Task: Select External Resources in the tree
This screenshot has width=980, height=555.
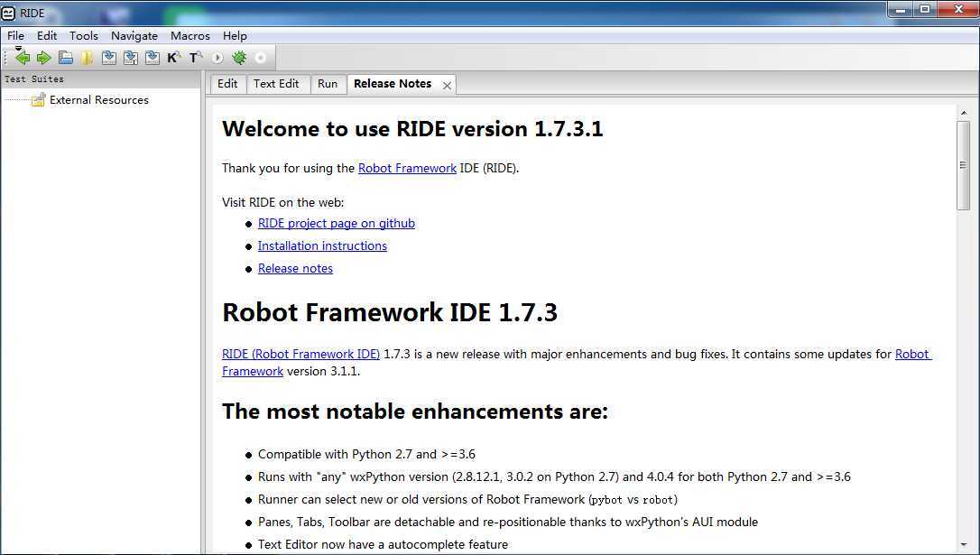Action: [x=98, y=100]
